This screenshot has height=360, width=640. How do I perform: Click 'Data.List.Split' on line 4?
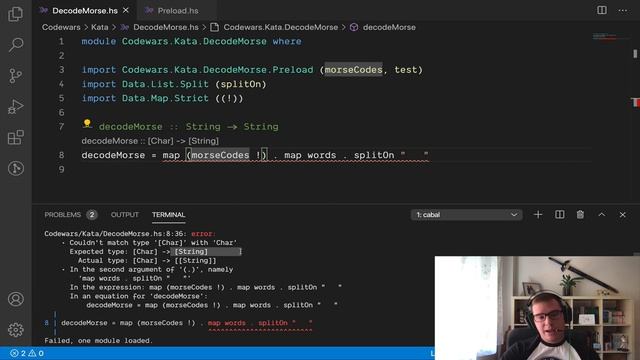click(165, 84)
